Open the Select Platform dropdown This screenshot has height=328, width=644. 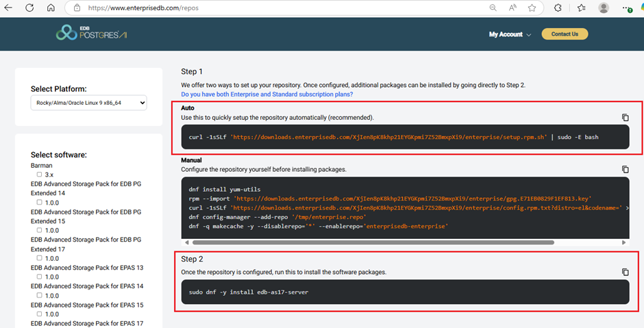pos(88,103)
